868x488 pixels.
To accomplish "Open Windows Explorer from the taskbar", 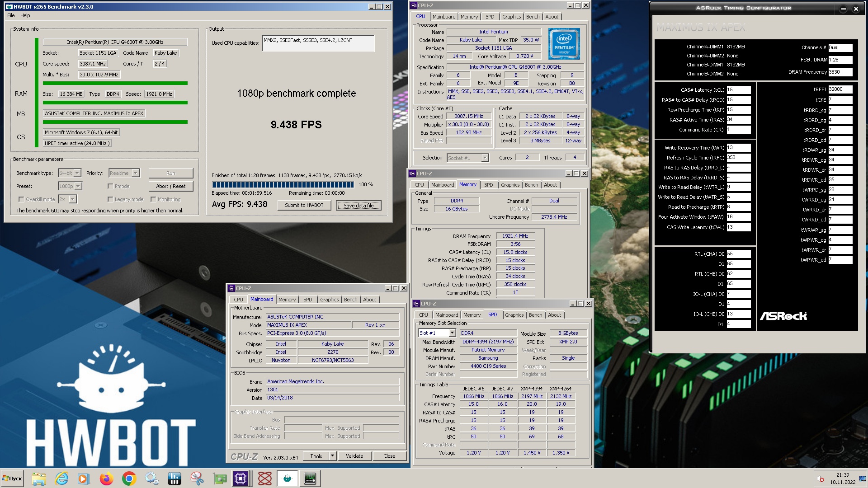I will (x=39, y=479).
